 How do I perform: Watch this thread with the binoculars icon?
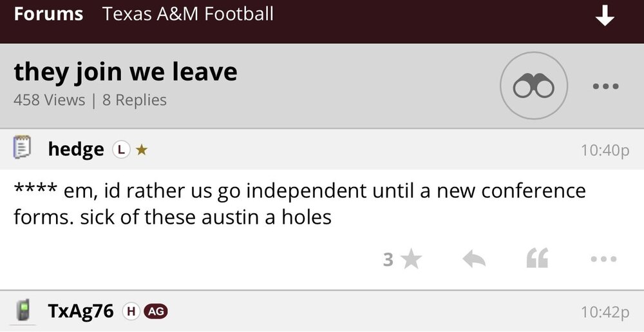click(x=533, y=86)
